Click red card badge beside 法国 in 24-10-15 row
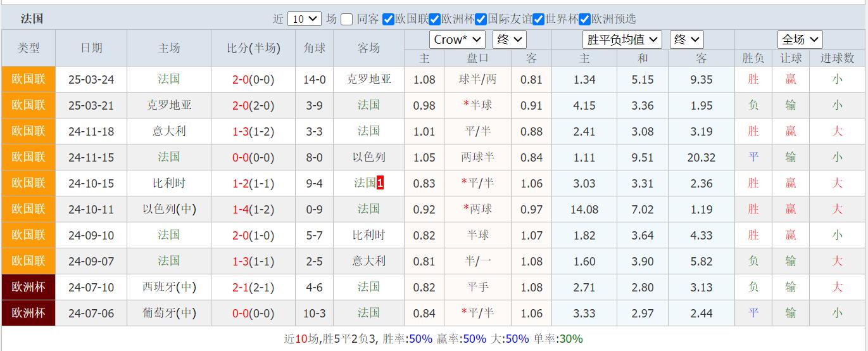868x351 pixels. pos(380,183)
